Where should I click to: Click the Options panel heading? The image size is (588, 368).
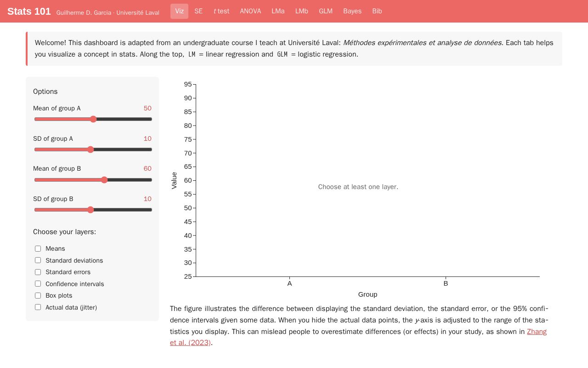[45, 92]
